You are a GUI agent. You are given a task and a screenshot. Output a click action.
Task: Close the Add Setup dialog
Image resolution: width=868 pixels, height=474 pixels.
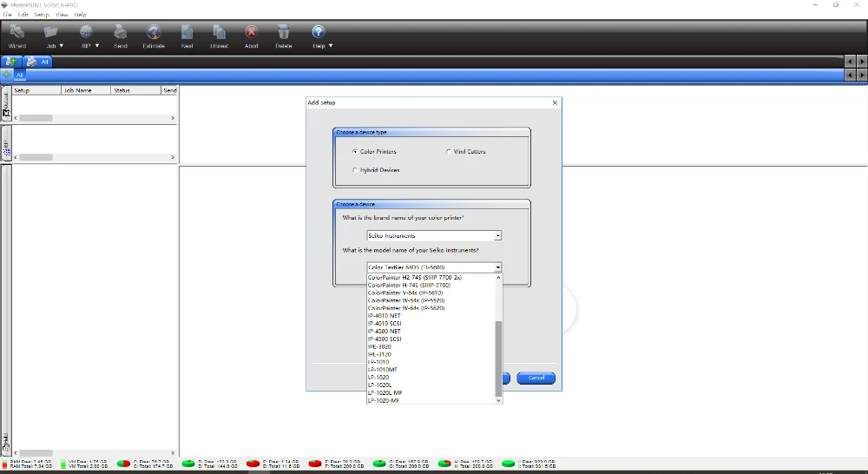(x=555, y=102)
